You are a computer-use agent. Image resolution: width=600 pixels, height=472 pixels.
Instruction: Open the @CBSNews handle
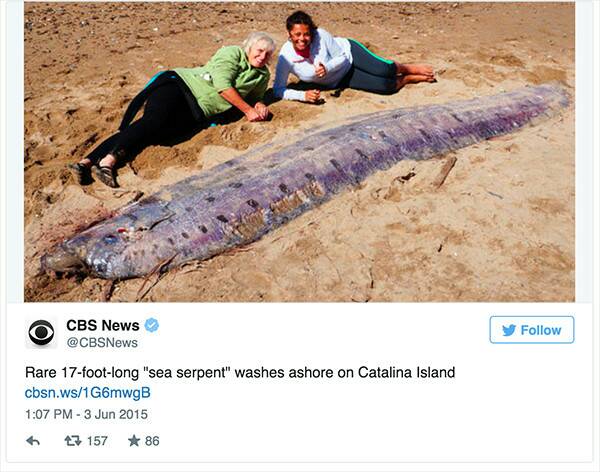pyautogui.click(x=102, y=342)
